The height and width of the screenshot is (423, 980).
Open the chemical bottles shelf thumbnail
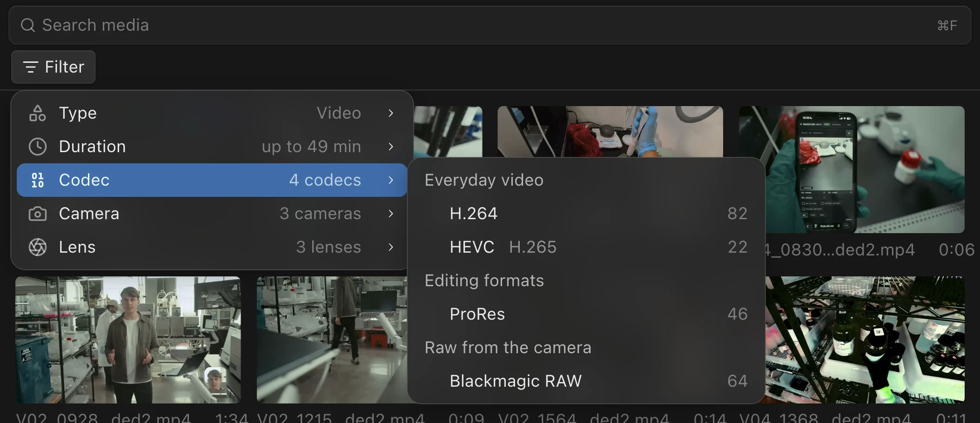[866, 340]
